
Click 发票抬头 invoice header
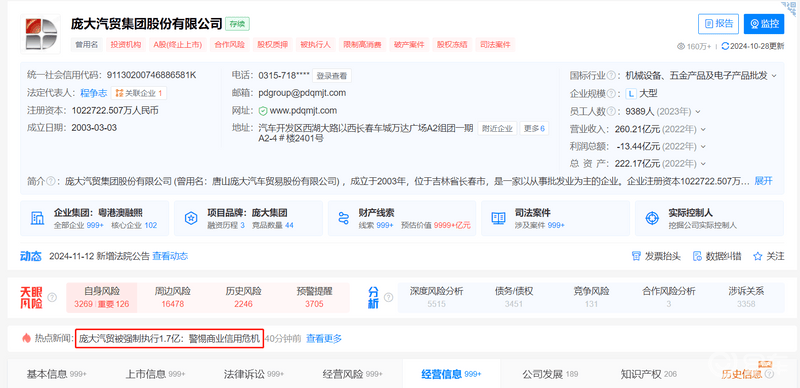656,256
